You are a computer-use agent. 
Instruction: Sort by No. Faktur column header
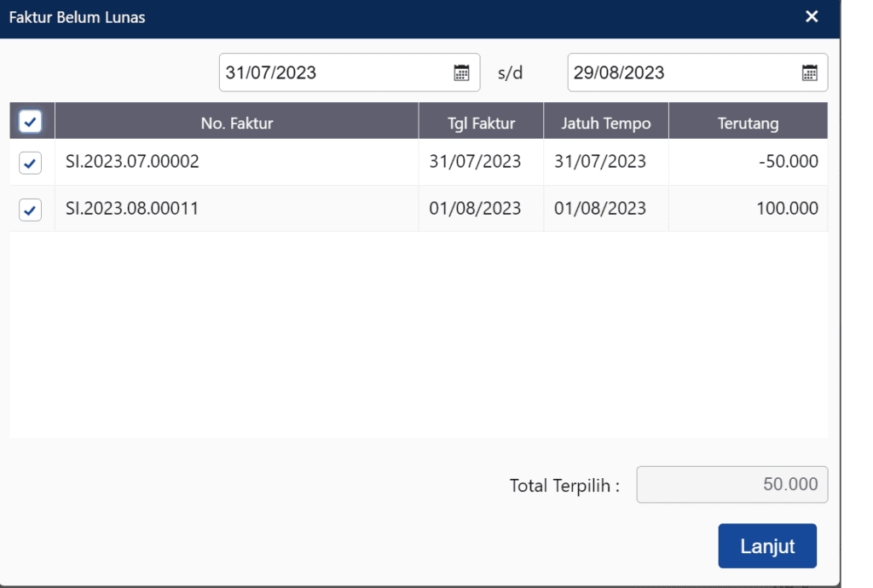(236, 123)
